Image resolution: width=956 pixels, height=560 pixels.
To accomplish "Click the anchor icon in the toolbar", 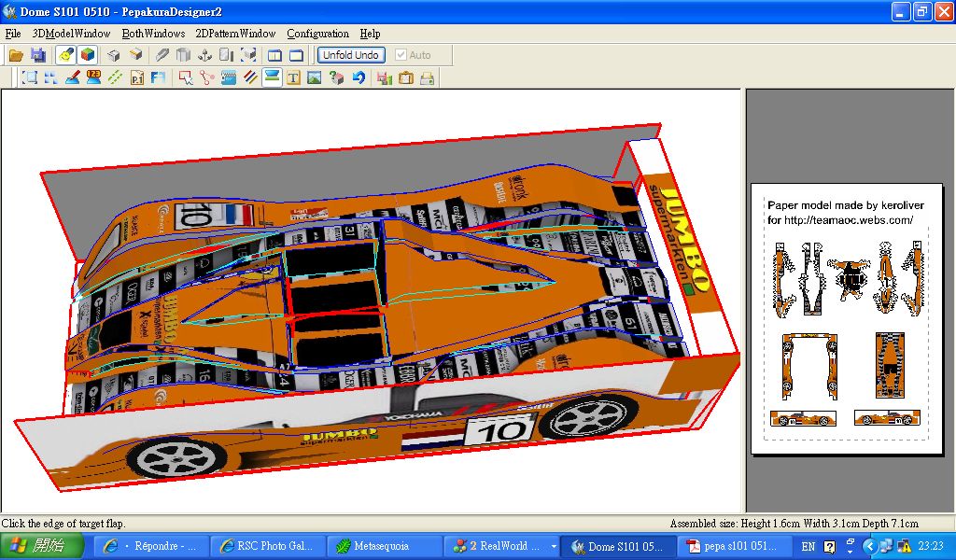I will pyautogui.click(x=205, y=55).
